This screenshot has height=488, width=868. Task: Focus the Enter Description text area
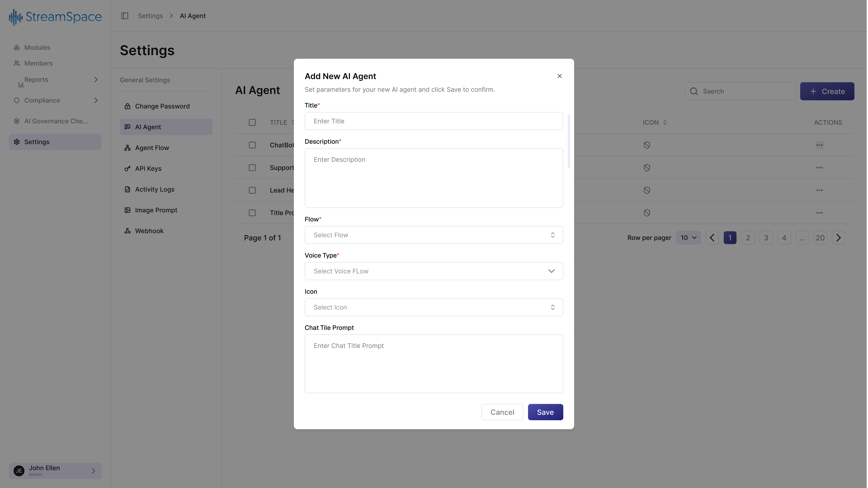pos(434,178)
